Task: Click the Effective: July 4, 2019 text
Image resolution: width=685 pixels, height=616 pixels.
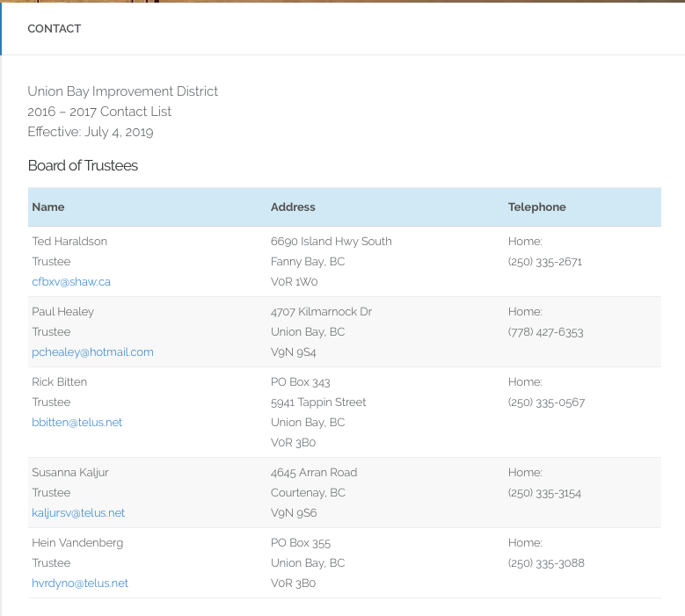Action: [x=91, y=133]
